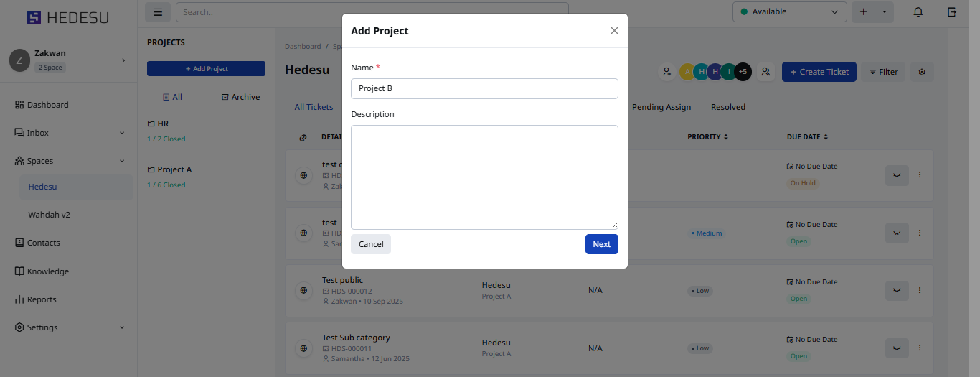
Task: Cancel the Add Project dialog
Action: (x=371, y=244)
